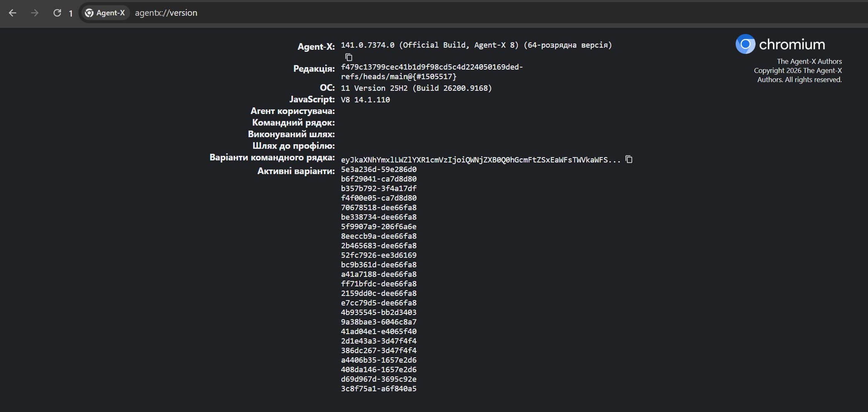
Task: Click the 'ОС:' label
Action: [327, 88]
